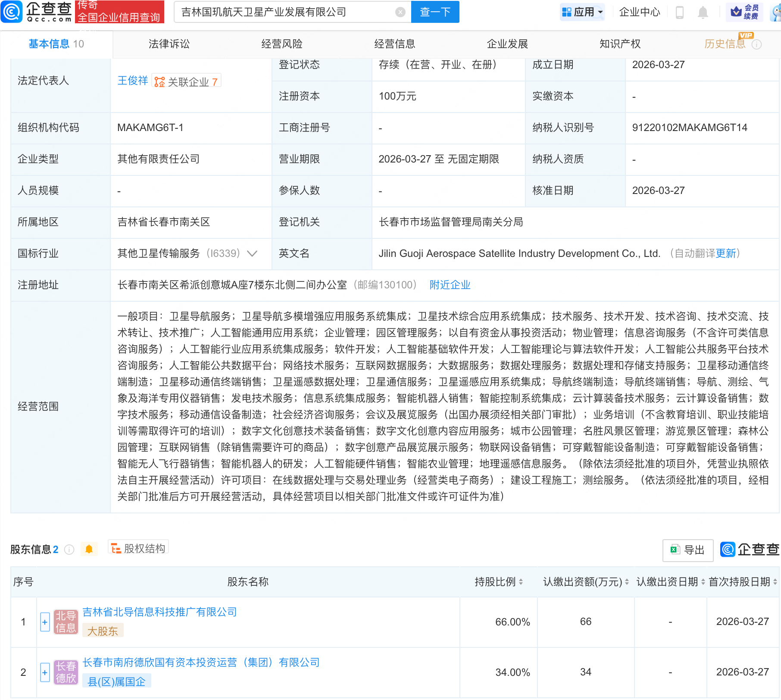This screenshot has width=781, height=700.
Task: Switch to the 法律诉讼 tab
Action: pos(169,44)
